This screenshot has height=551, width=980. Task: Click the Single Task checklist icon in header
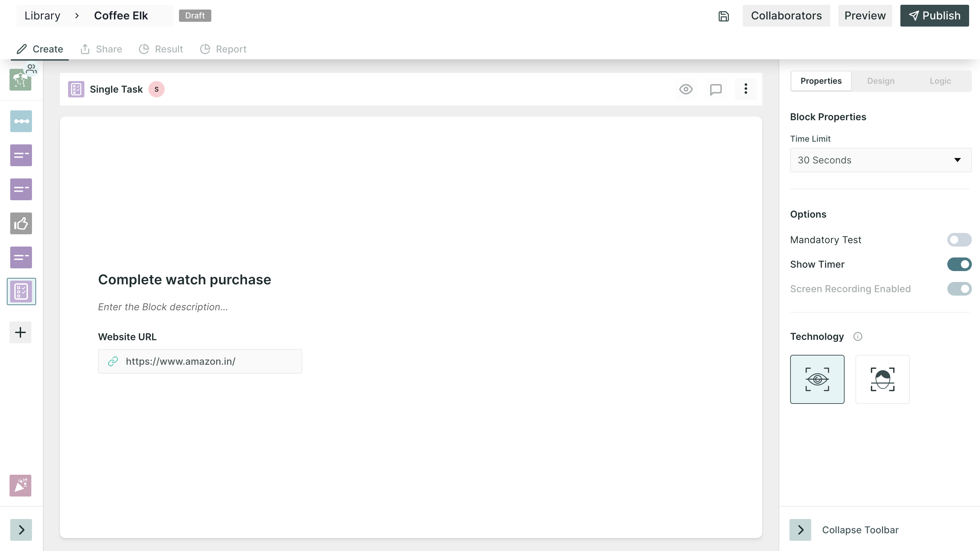pyautogui.click(x=76, y=89)
